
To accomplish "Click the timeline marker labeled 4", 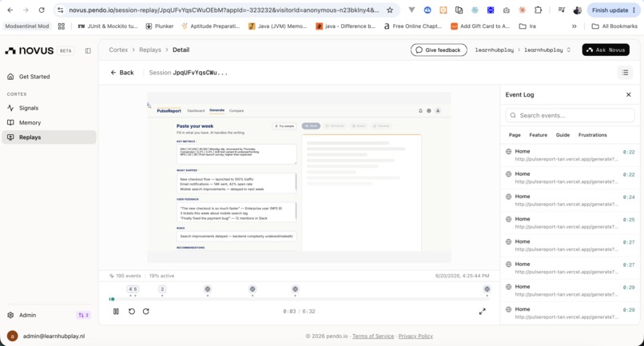I will point(130,289).
